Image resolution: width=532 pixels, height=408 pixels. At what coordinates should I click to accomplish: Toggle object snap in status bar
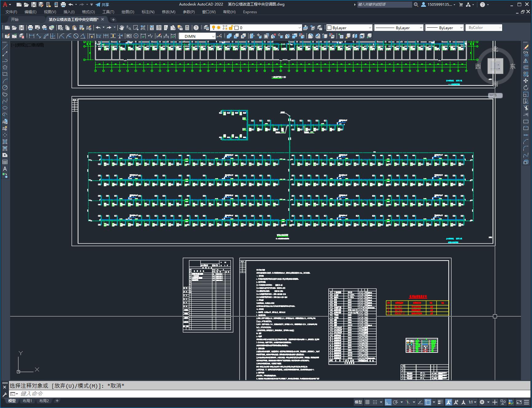point(428,402)
